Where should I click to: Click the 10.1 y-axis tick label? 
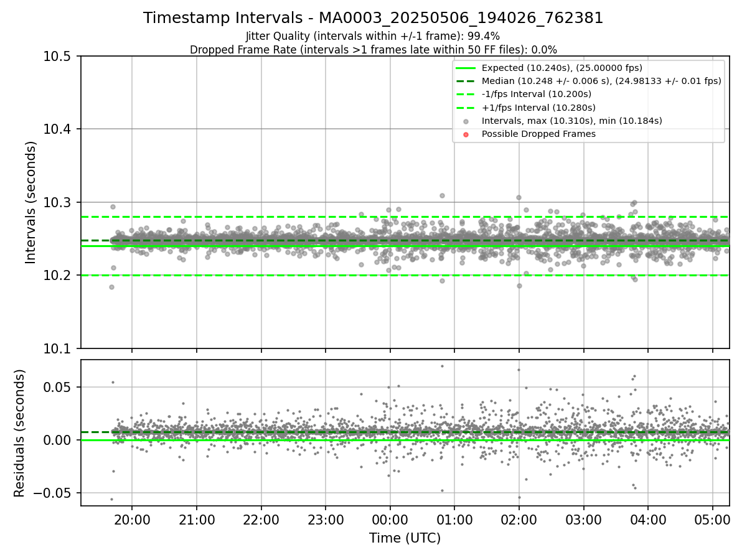[x=58, y=348]
